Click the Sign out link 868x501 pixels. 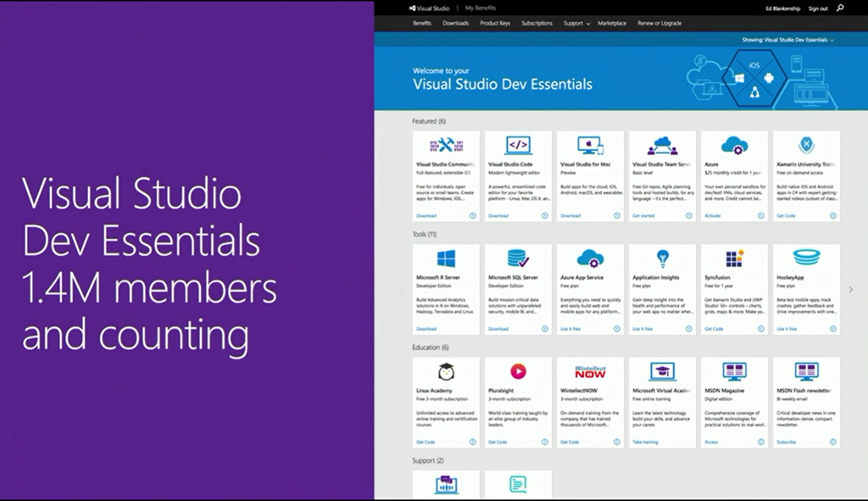point(818,8)
